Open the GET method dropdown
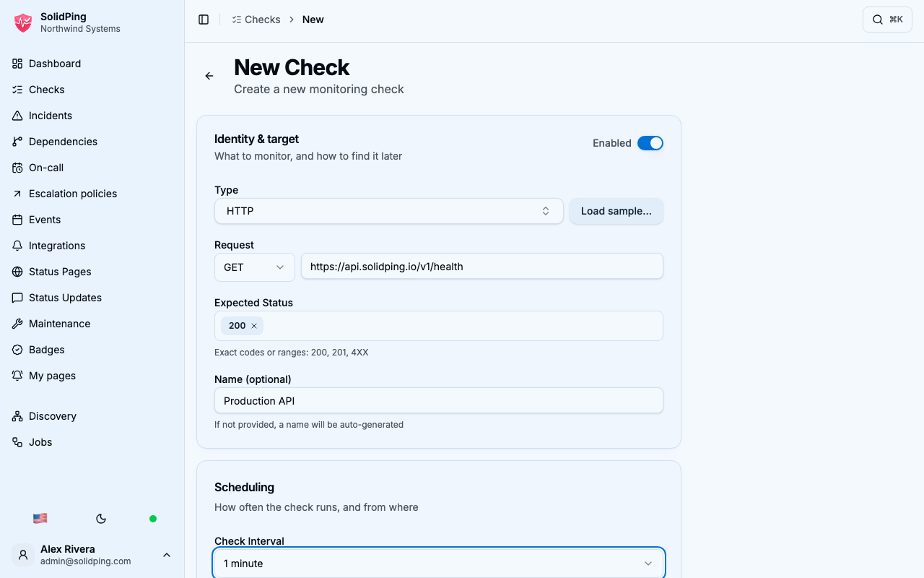This screenshot has width=924, height=578. (254, 267)
